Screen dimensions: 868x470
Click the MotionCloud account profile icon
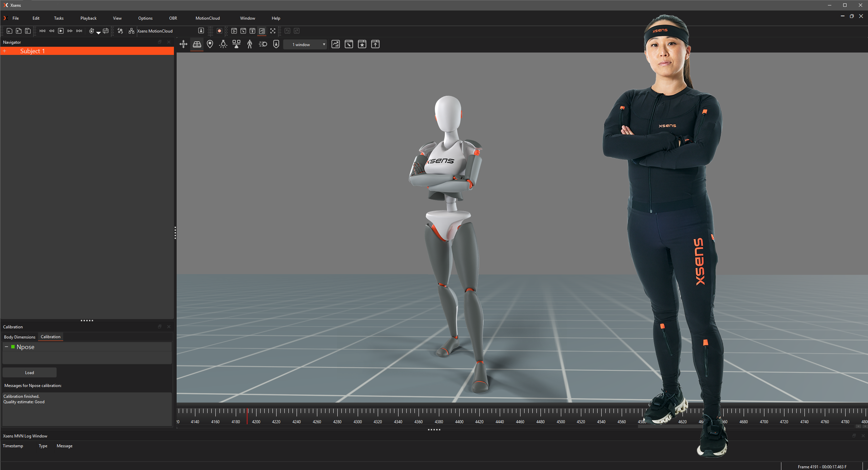tap(201, 31)
